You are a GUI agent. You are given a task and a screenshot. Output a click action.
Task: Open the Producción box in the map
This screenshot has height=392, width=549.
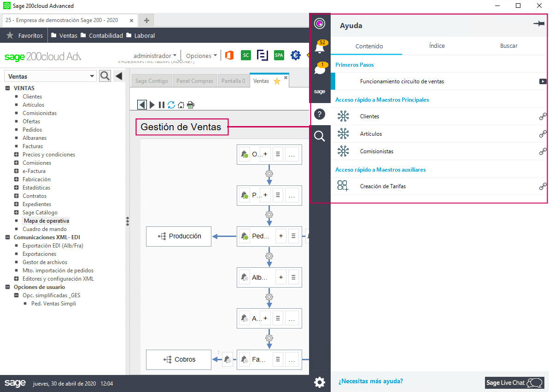tap(179, 236)
